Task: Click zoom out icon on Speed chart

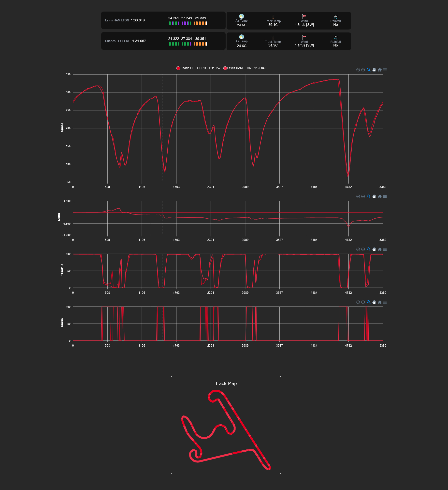Action: [x=363, y=70]
